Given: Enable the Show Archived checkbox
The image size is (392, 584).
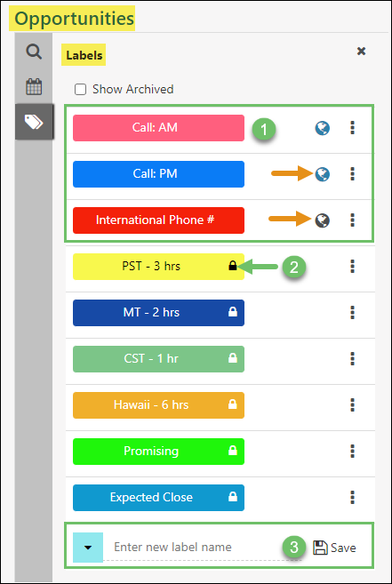Looking at the screenshot, I should pos(81,90).
